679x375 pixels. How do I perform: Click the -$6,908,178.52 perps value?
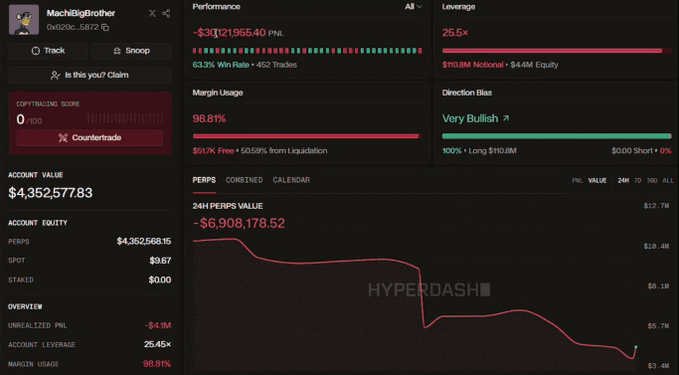click(x=239, y=223)
